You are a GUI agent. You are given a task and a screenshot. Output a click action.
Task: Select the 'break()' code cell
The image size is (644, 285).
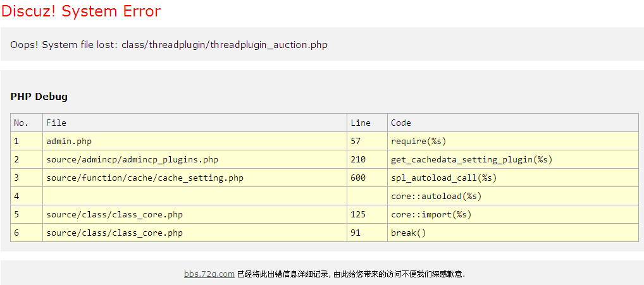[x=512, y=233]
